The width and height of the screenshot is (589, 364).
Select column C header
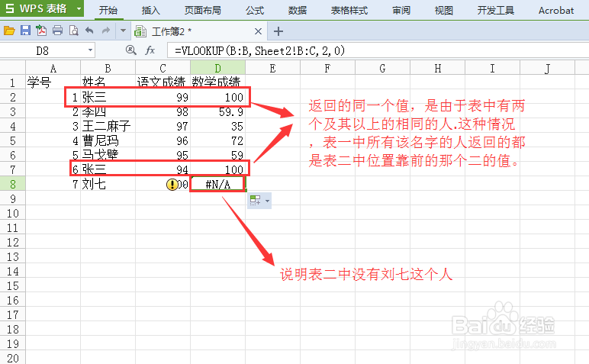(163, 68)
